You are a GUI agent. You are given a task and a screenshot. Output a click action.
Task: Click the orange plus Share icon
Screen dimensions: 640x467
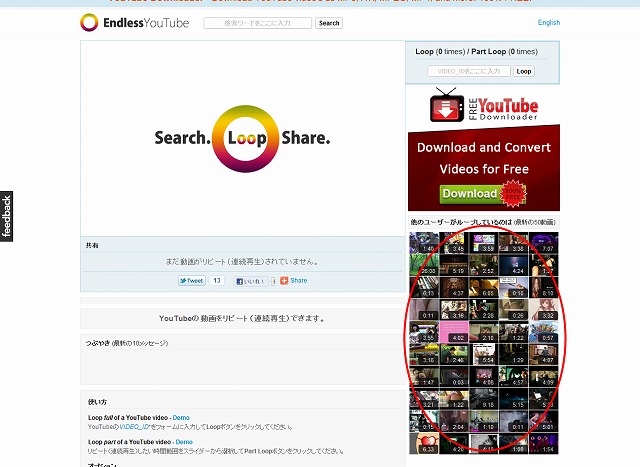[284, 281]
